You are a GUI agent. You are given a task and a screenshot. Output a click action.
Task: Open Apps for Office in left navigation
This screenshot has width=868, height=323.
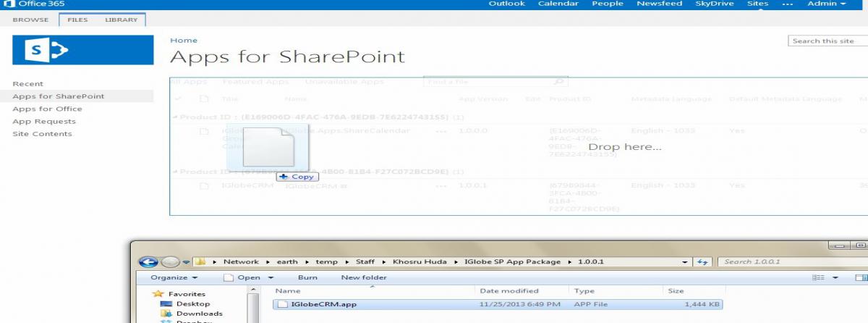(x=48, y=109)
